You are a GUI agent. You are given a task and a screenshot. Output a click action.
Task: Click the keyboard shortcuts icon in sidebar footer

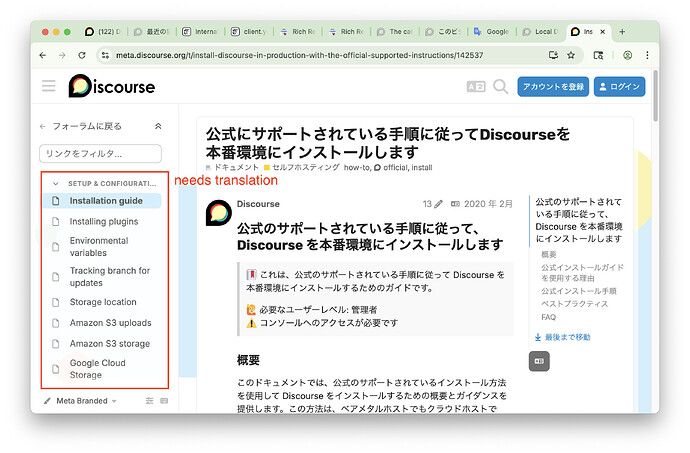pyautogui.click(x=164, y=401)
